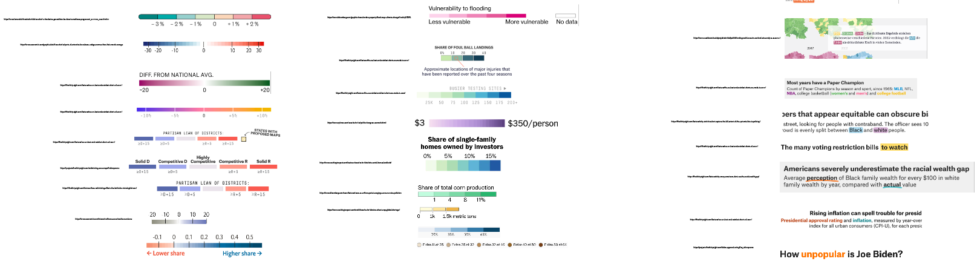Click the Competitive R legend swatch
This screenshot has height=270, width=980.
[233, 166]
